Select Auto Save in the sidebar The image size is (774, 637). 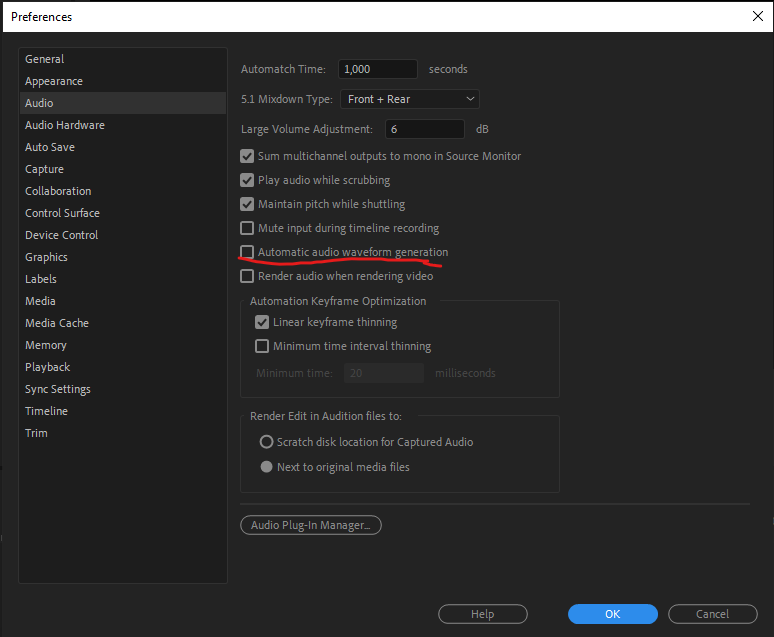tap(50, 147)
